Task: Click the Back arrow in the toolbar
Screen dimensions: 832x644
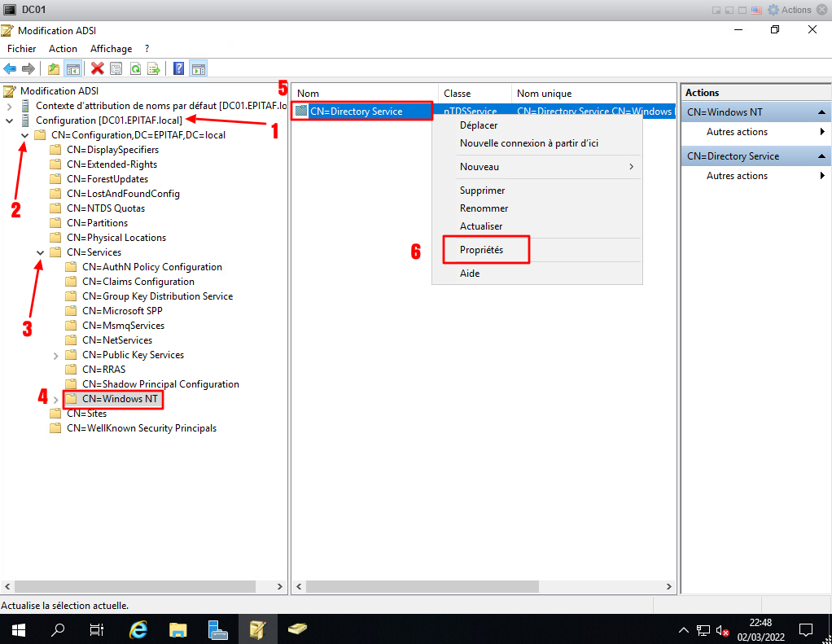Action: coord(10,69)
